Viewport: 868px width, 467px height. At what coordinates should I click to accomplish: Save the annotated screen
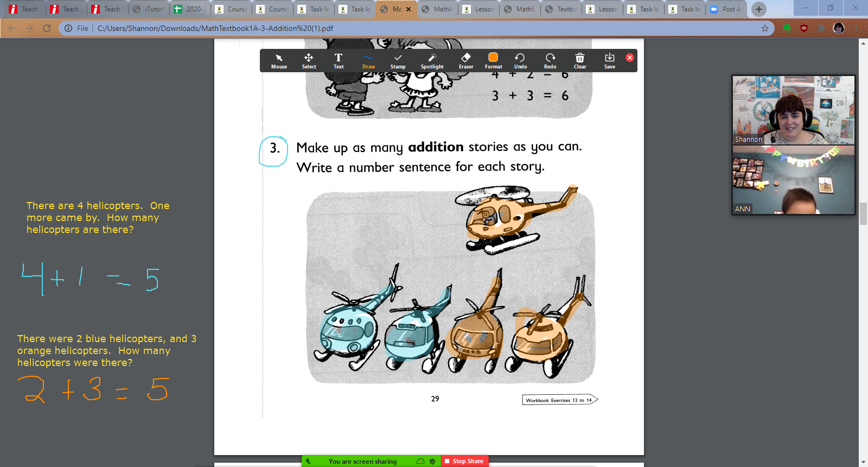point(610,61)
